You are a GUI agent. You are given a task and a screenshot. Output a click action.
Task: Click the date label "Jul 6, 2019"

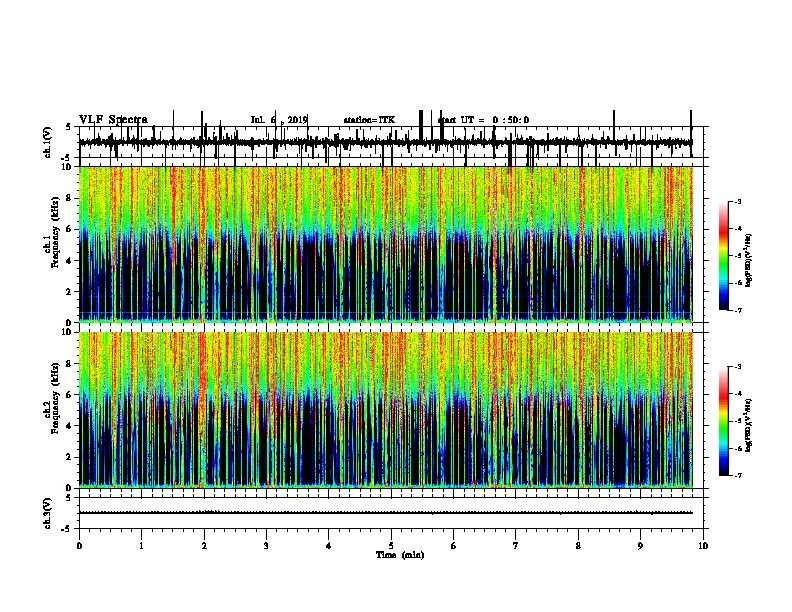tap(279, 120)
